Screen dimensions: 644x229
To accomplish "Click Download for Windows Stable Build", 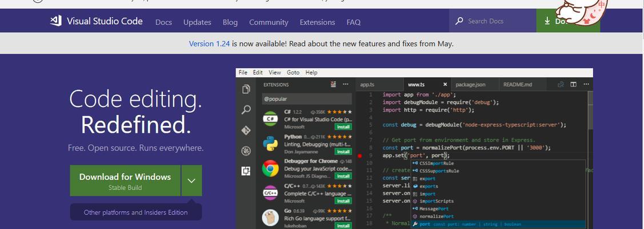I will coord(125,180).
